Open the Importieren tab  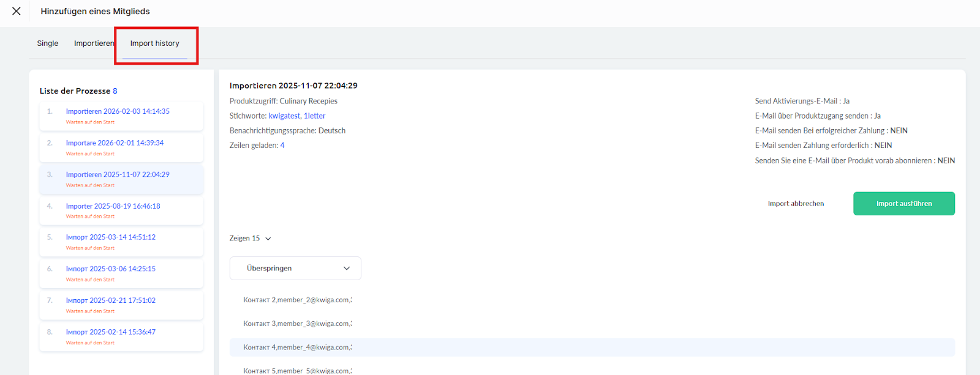(x=94, y=43)
